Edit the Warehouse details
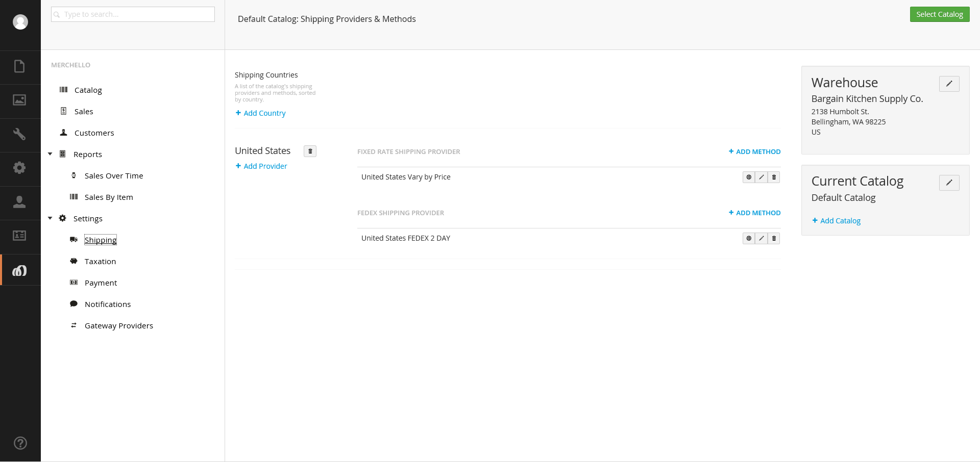 coord(949,84)
